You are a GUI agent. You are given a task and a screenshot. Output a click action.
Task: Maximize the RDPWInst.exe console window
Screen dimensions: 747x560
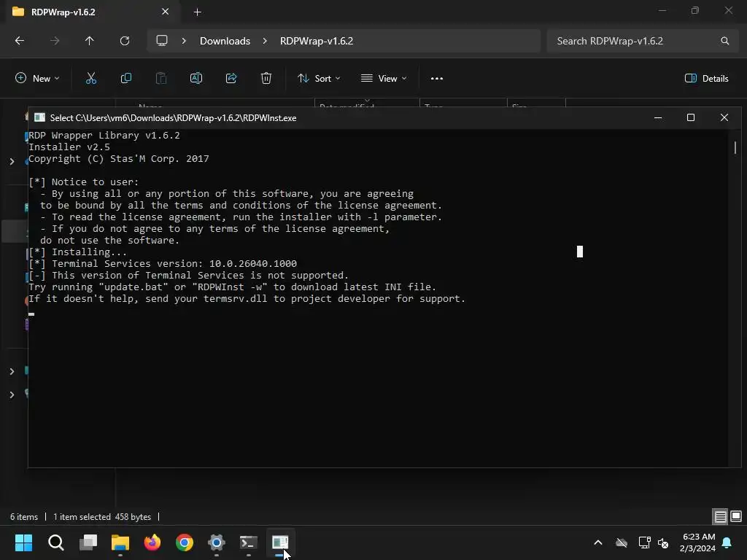click(x=690, y=117)
